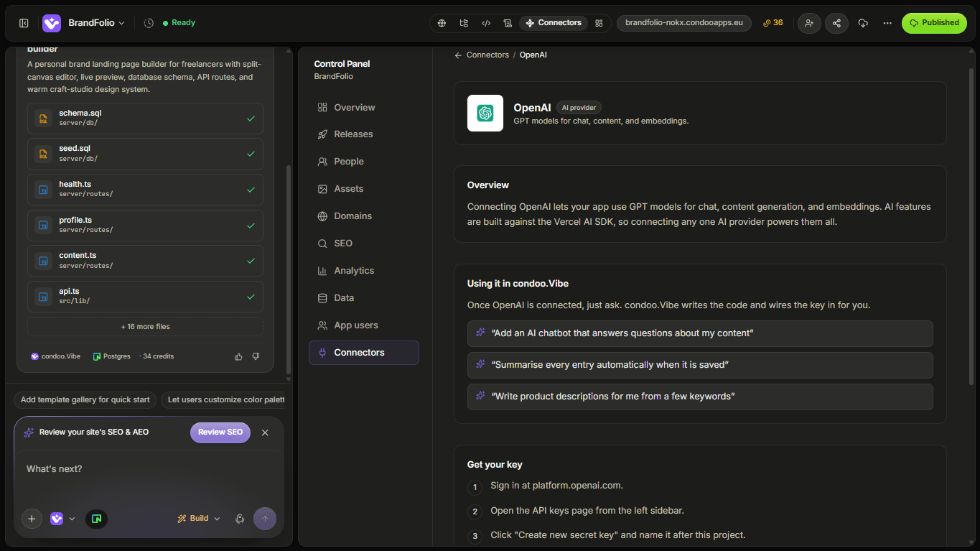Open the credits balance showing 36
The image size is (980, 551).
[773, 23]
